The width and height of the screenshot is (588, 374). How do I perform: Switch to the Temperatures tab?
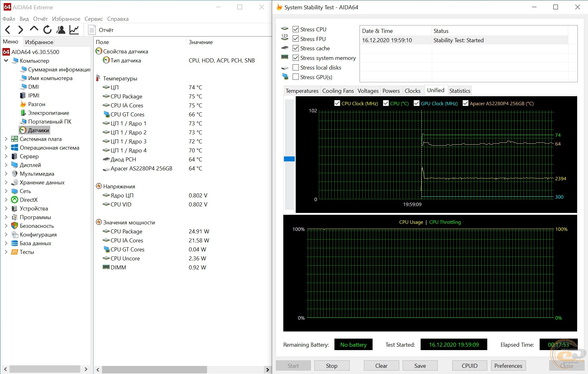click(302, 91)
